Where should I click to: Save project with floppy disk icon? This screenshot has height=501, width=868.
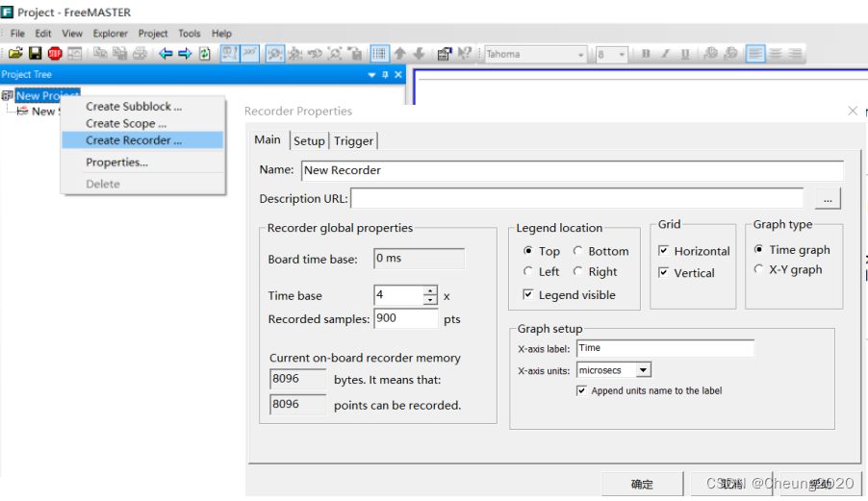coord(36,54)
